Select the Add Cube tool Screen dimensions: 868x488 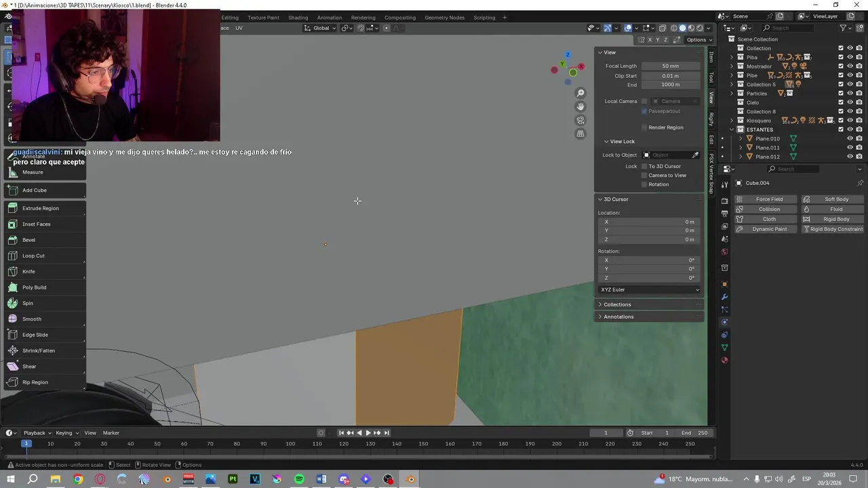pos(45,190)
